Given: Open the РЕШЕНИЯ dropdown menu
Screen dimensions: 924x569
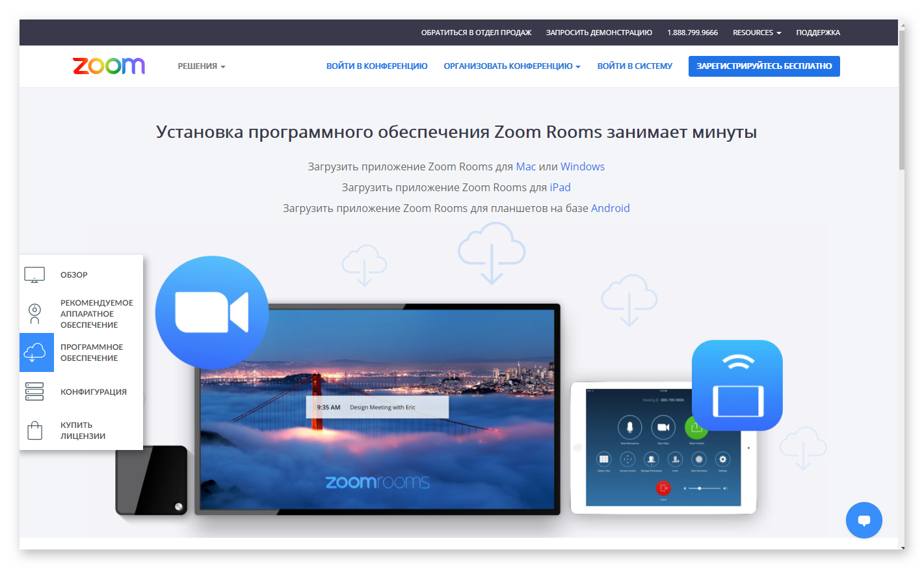Looking at the screenshot, I should [x=202, y=66].
